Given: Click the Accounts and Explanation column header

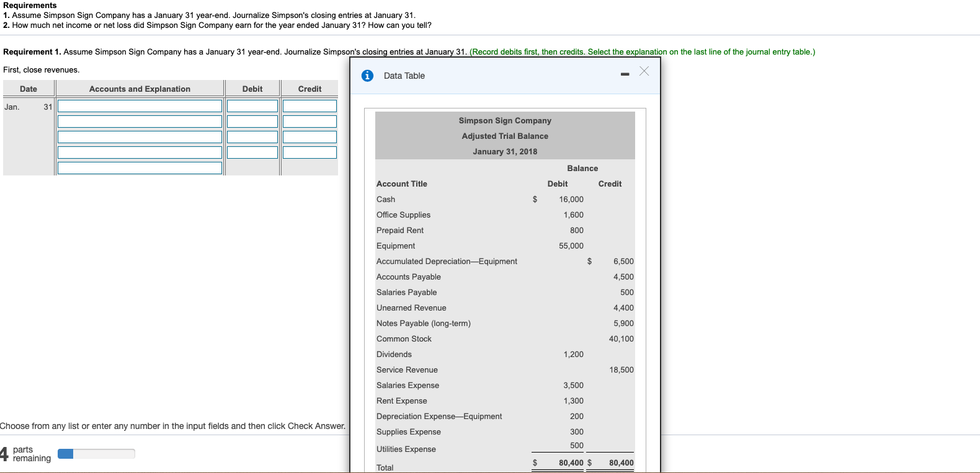Looking at the screenshot, I should tap(140, 89).
